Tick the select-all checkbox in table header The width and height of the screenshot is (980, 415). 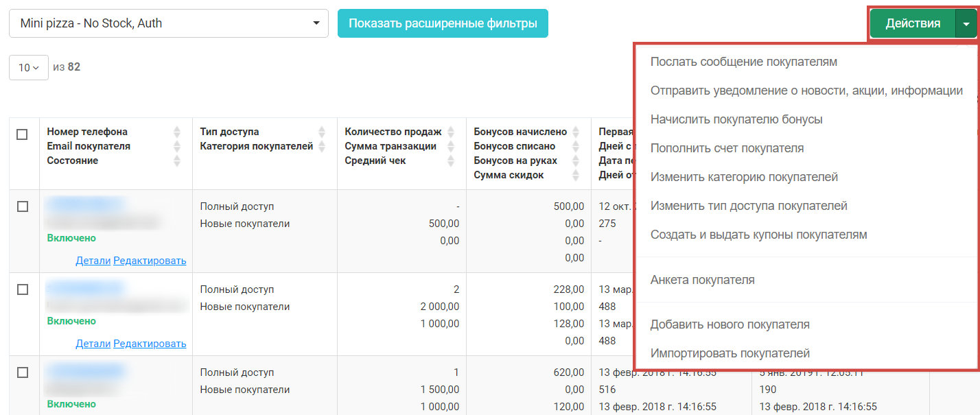point(22,134)
